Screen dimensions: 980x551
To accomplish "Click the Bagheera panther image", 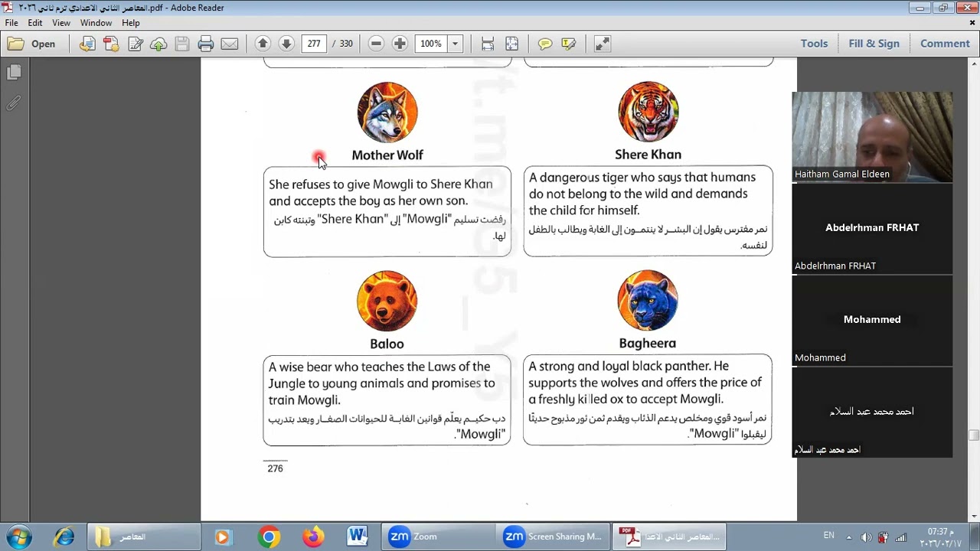I will 648,300.
